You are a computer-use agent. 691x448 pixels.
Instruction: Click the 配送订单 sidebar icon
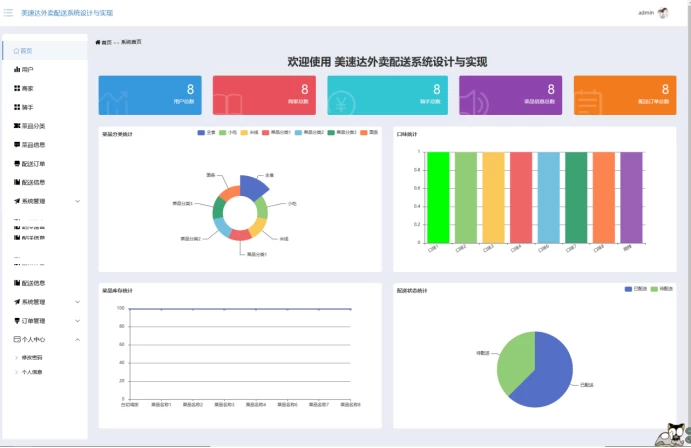pos(16,164)
